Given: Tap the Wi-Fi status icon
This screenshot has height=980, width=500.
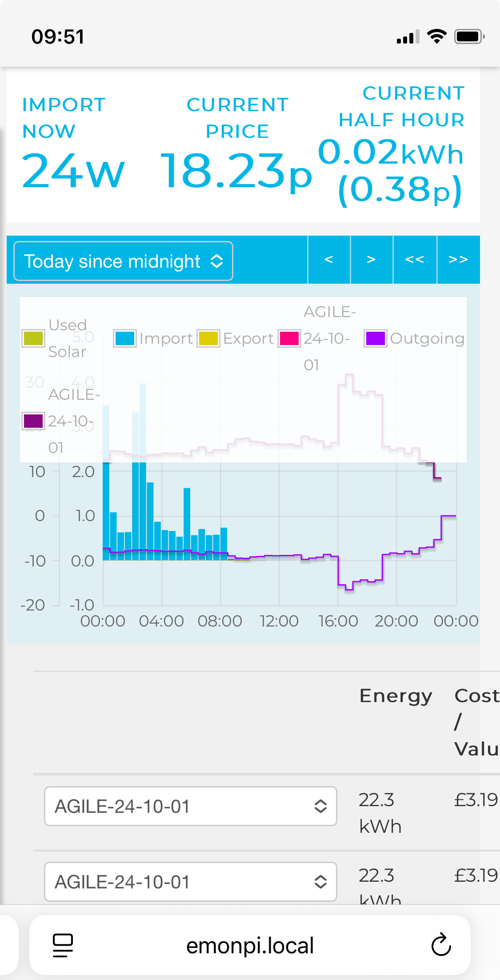Looking at the screenshot, I should point(436,36).
